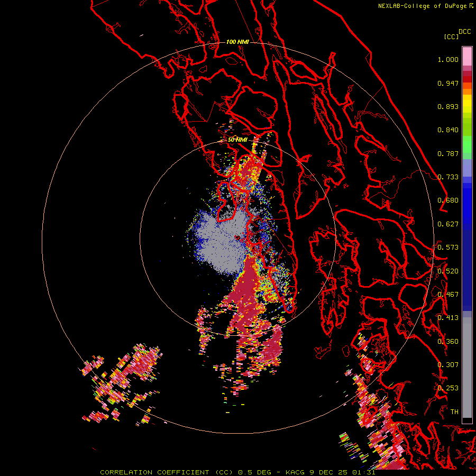Click the 0.947 color scale value
Image resolution: width=476 pixels, height=476 pixels.
[448, 83]
